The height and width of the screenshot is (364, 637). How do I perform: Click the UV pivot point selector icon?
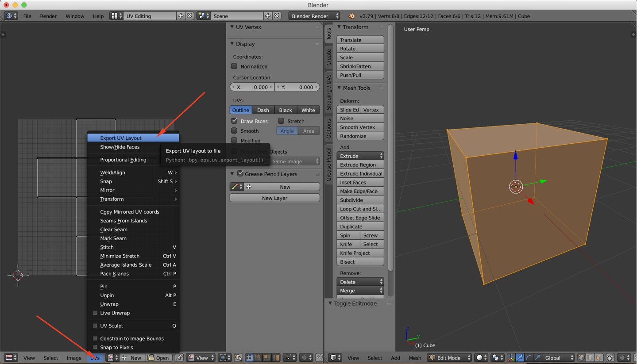224,357
